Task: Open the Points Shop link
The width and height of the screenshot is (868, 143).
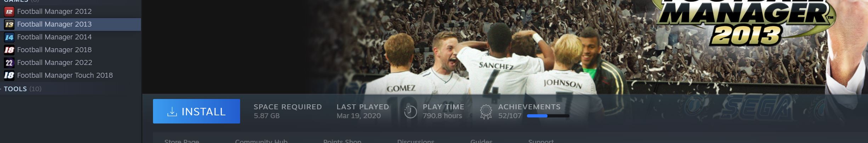Action: click(342, 141)
